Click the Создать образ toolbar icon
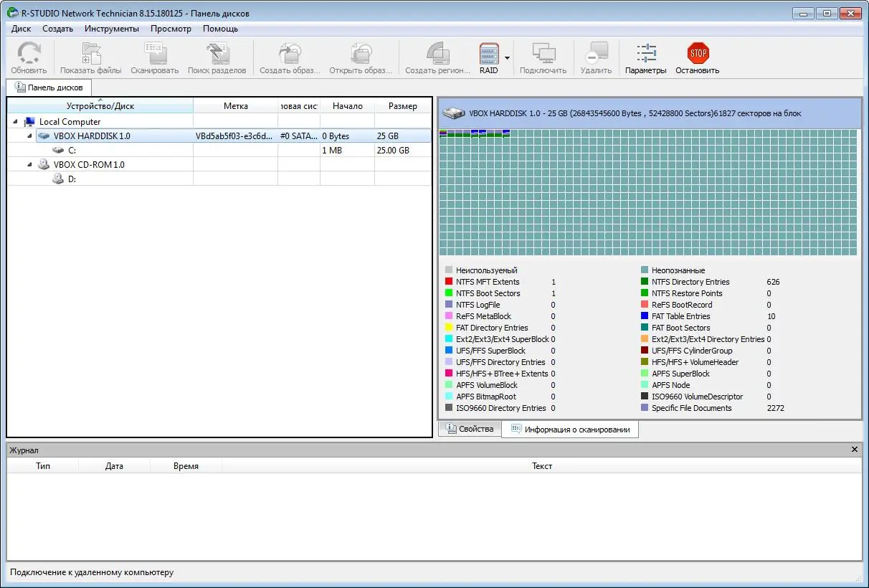 289,54
